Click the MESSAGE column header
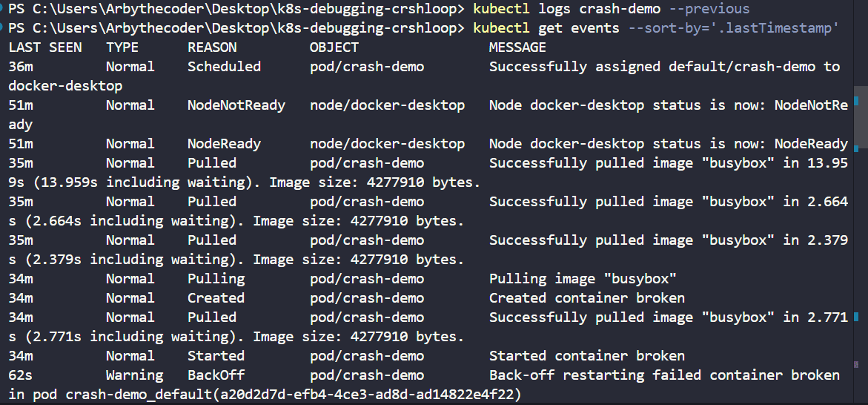 coord(517,47)
